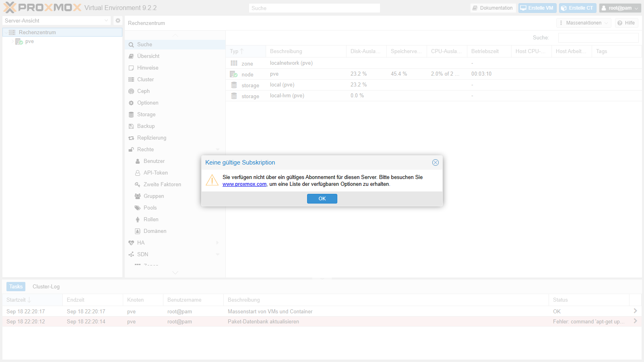Viewport: 644px width, 362px height.
Task: Sort by the Typ column header
Action: [246, 51]
